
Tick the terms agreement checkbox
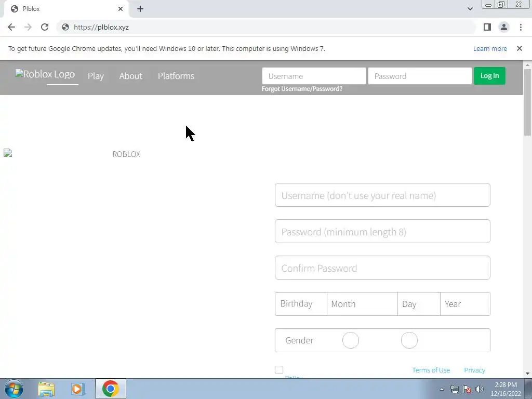coord(279,370)
